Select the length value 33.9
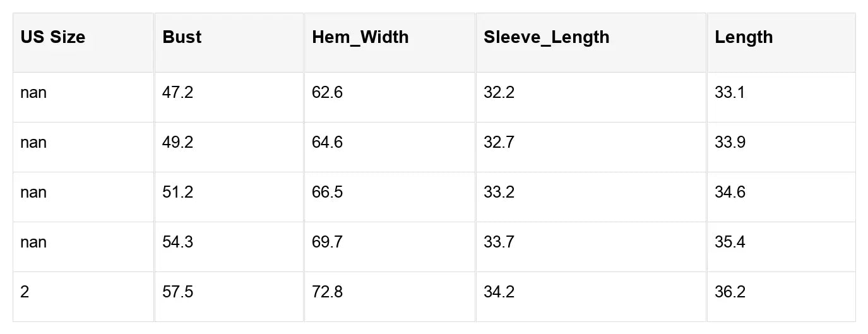 point(730,143)
